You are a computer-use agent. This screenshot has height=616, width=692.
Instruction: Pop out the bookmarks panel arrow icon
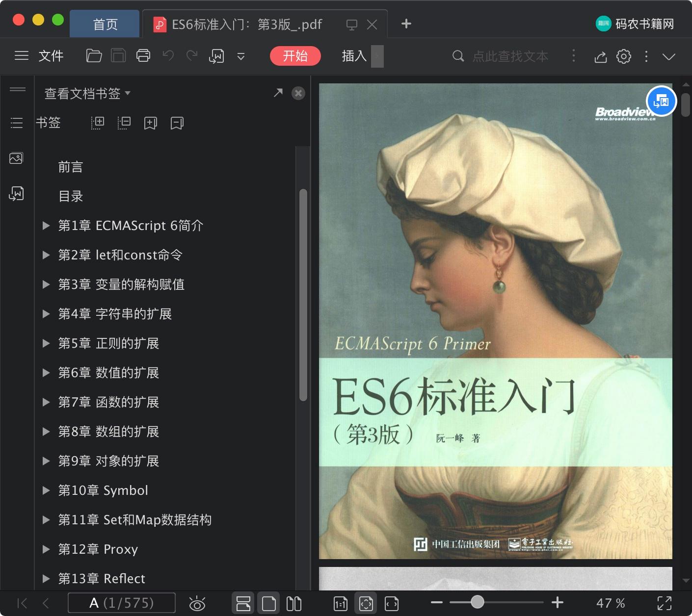pos(278,92)
